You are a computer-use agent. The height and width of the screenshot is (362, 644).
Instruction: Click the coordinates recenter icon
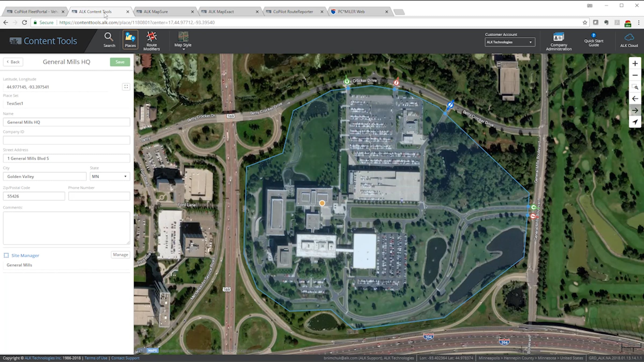tap(126, 87)
